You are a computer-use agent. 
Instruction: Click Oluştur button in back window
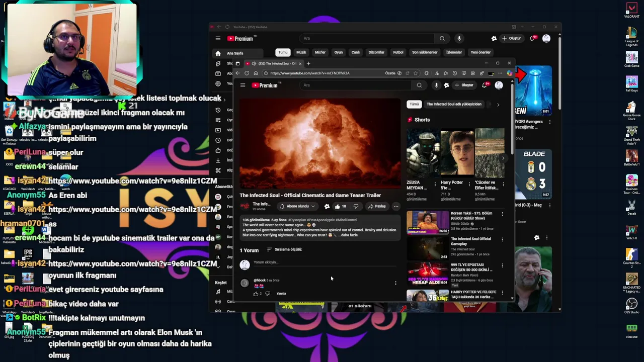coord(512,39)
